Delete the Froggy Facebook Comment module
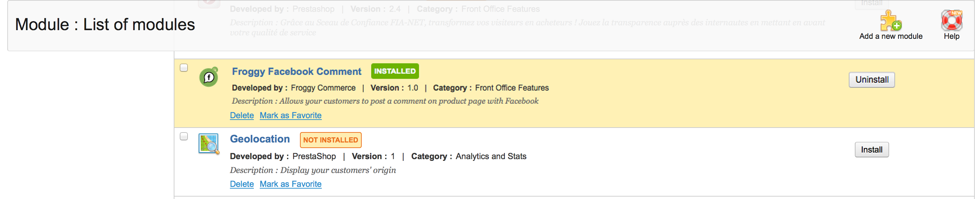 [x=242, y=115]
